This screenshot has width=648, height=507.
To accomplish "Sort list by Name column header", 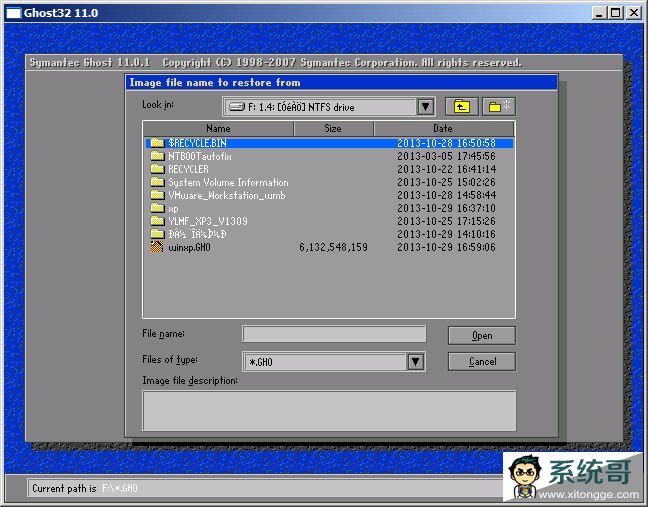I will click(x=218, y=129).
